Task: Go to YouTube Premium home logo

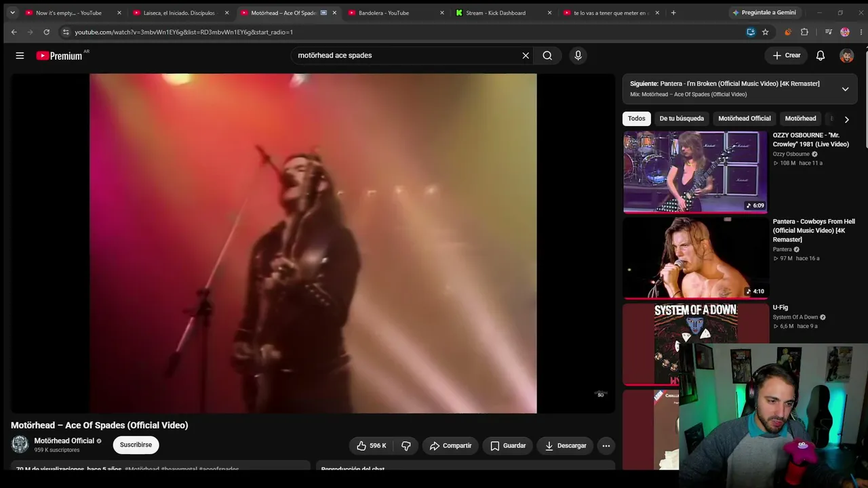Action: [x=60, y=56]
